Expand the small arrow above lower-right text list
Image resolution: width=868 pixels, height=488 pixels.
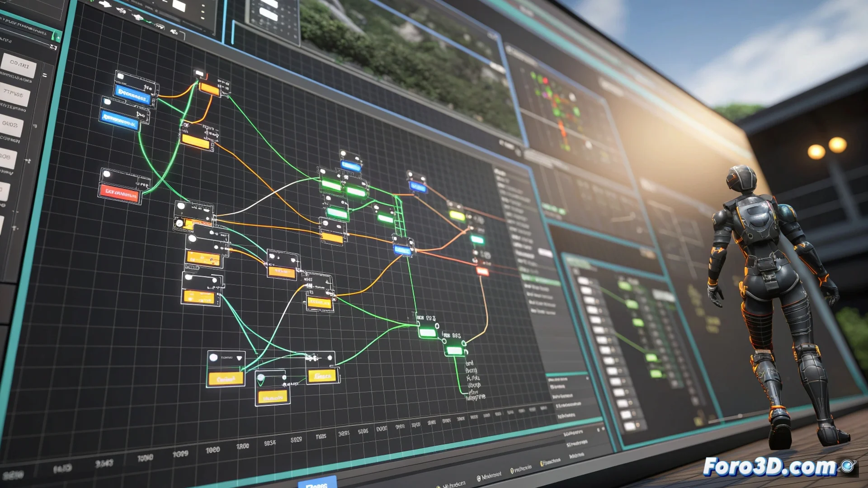coord(587,378)
